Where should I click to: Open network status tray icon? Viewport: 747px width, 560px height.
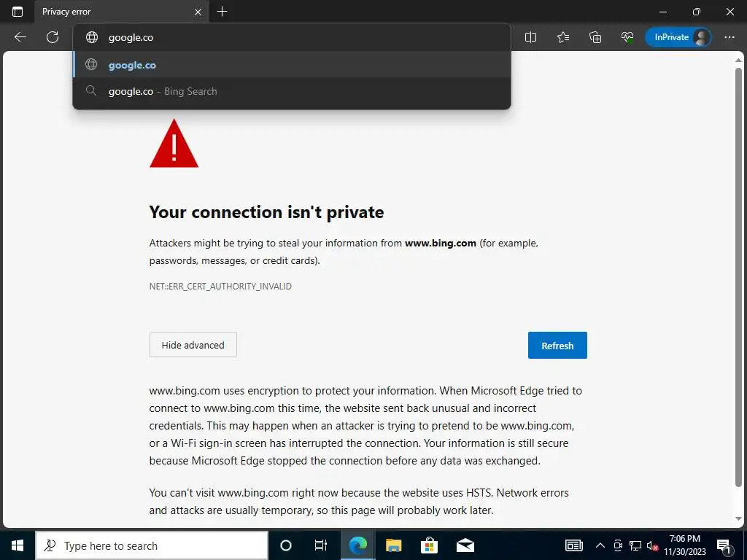(635, 545)
